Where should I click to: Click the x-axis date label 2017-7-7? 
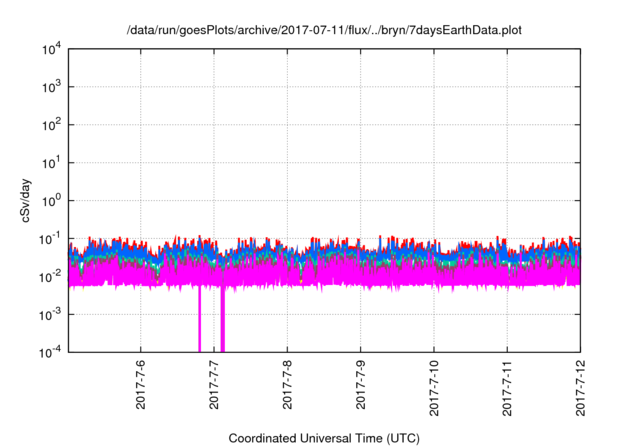pos(214,384)
